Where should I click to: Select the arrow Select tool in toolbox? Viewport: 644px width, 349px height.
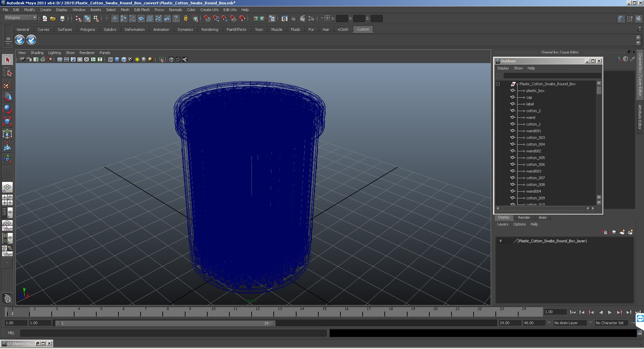pos(7,60)
